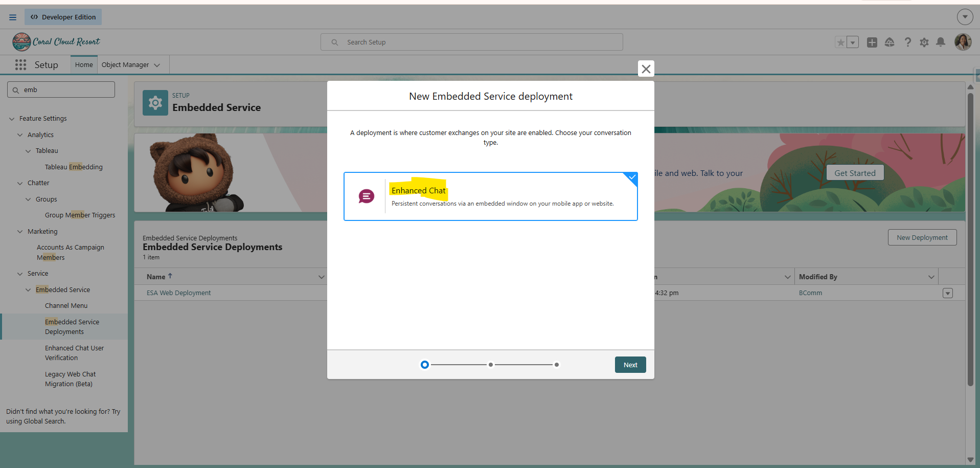
Task: Click the scrollbar down arrow
Action: pyautogui.click(x=970, y=459)
